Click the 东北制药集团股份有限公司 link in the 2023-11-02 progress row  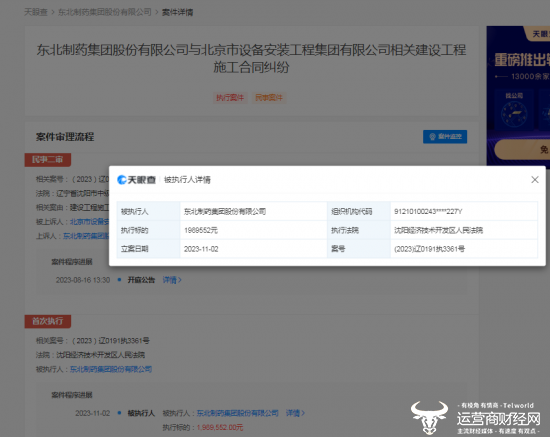(237, 413)
